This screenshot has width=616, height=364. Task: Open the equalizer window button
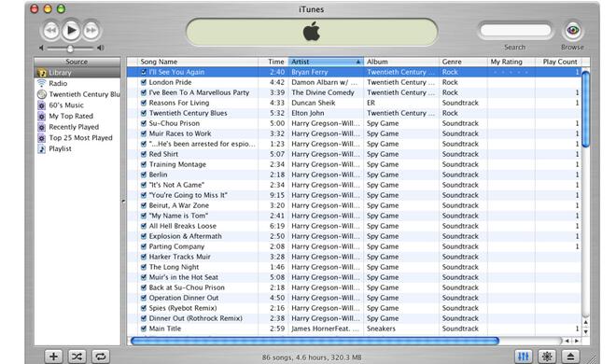click(x=524, y=357)
